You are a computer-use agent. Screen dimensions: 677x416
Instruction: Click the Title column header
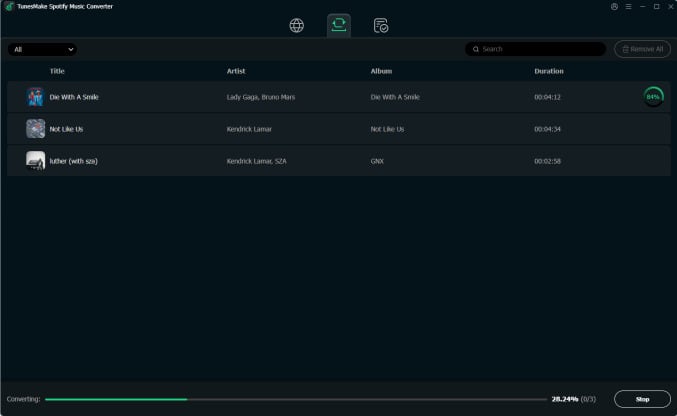tap(57, 71)
